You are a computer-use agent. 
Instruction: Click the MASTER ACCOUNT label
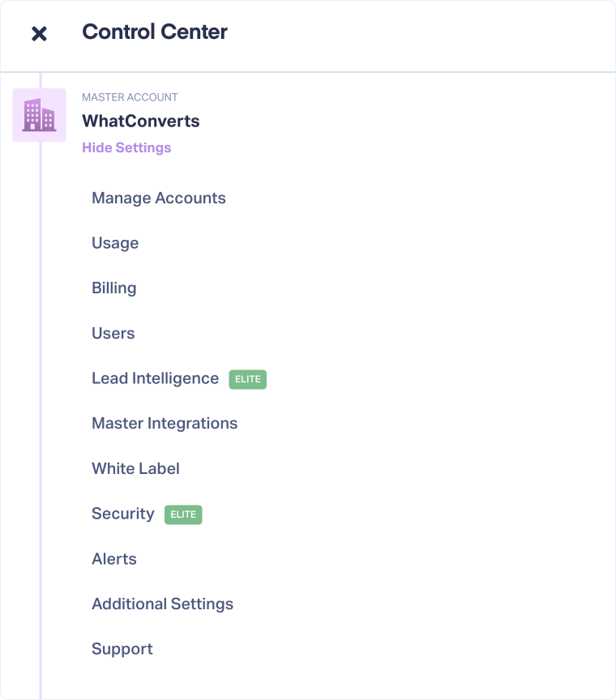pos(130,97)
